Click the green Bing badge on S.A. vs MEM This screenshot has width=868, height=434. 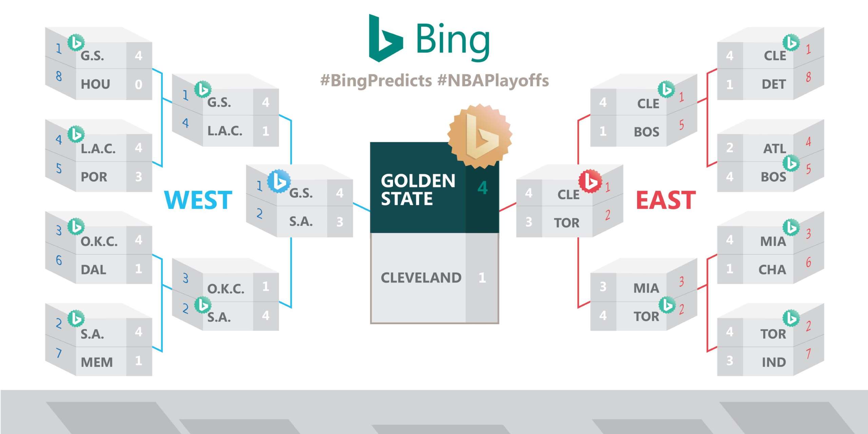tap(76, 318)
